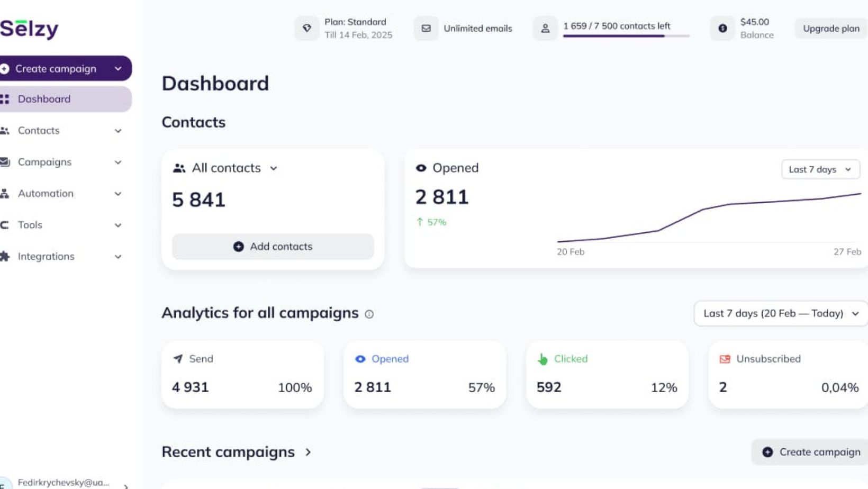Select Integrations in the sidebar menu

coord(46,256)
